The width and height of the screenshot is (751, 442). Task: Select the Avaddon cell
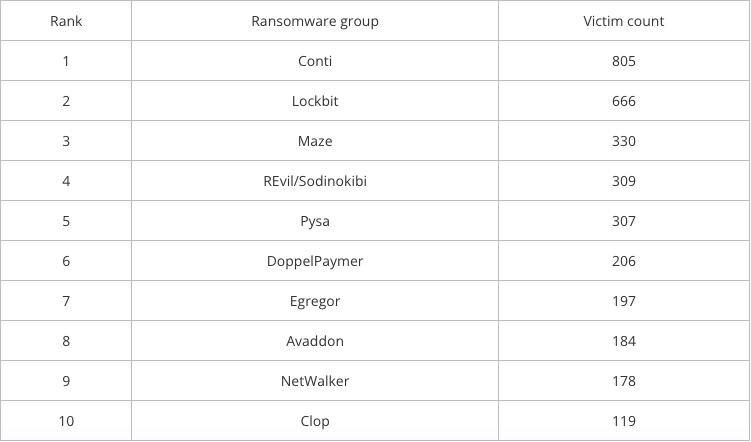(x=315, y=341)
